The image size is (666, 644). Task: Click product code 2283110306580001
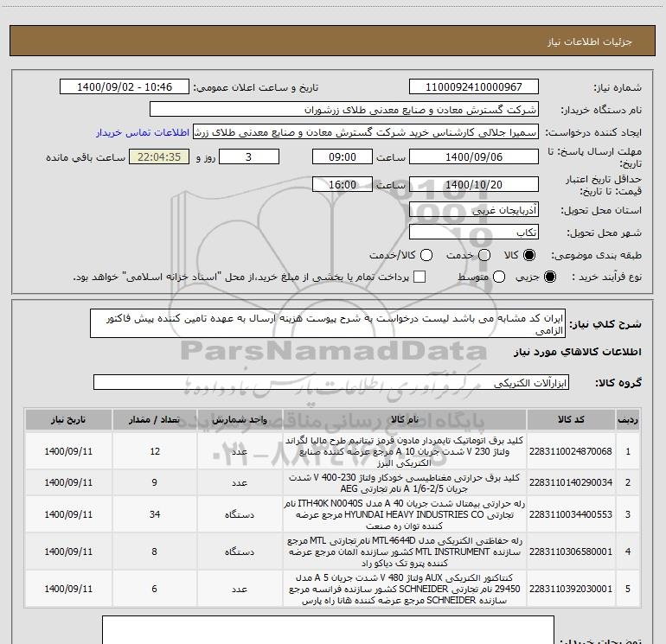click(x=571, y=552)
